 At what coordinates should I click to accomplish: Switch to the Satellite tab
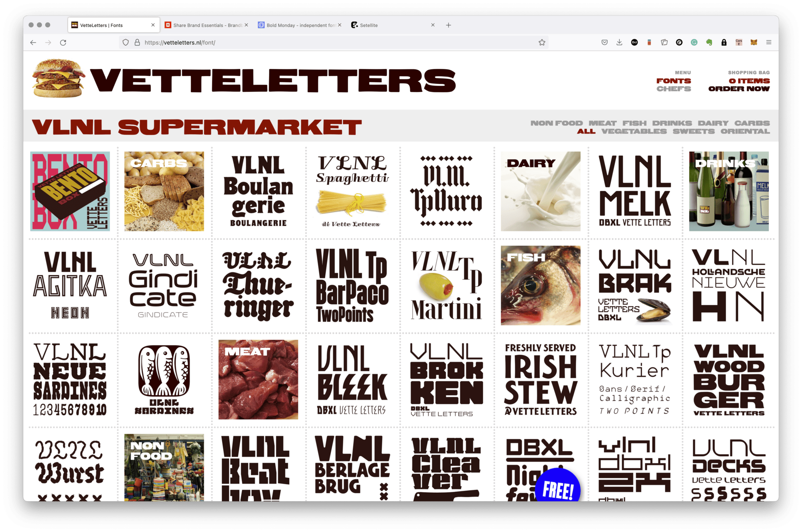coord(392,25)
